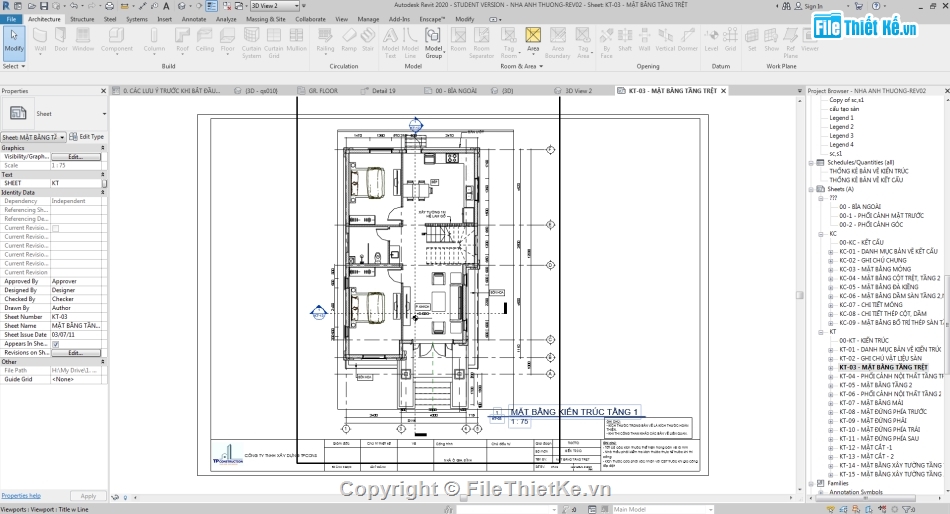The height and width of the screenshot is (514, 950).
Task: Select the Ceiling tool
Action: point(205,41)
